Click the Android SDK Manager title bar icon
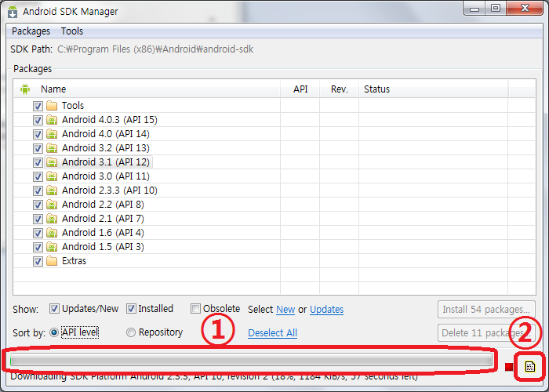Image resolution: width=549 pixels, height=392 pixels. (x=13, y=12)
